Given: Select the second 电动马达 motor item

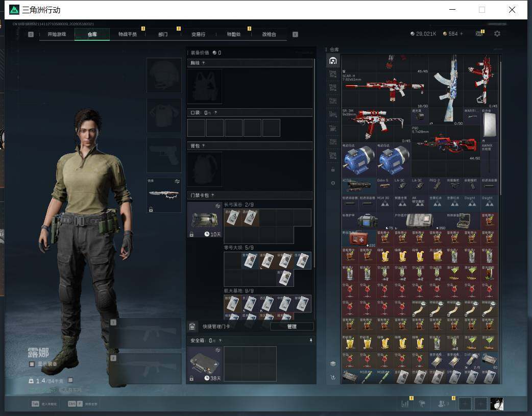Looking at the screenshot, I should 394,160.
